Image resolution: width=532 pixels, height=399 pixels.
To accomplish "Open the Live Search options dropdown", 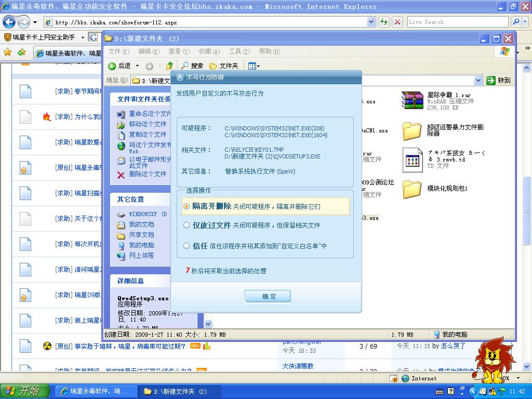I will (525, 22).
